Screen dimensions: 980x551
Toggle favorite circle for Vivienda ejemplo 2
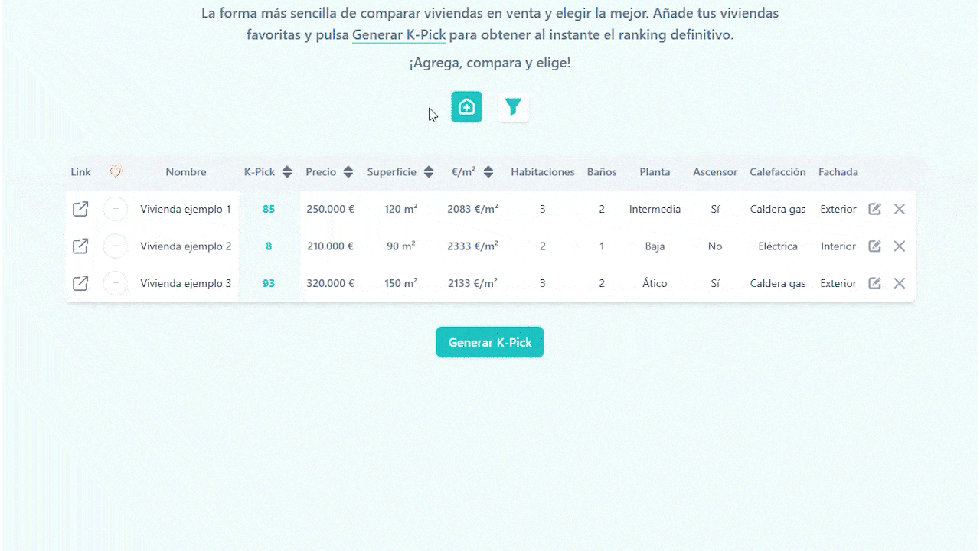coord(116,246)
